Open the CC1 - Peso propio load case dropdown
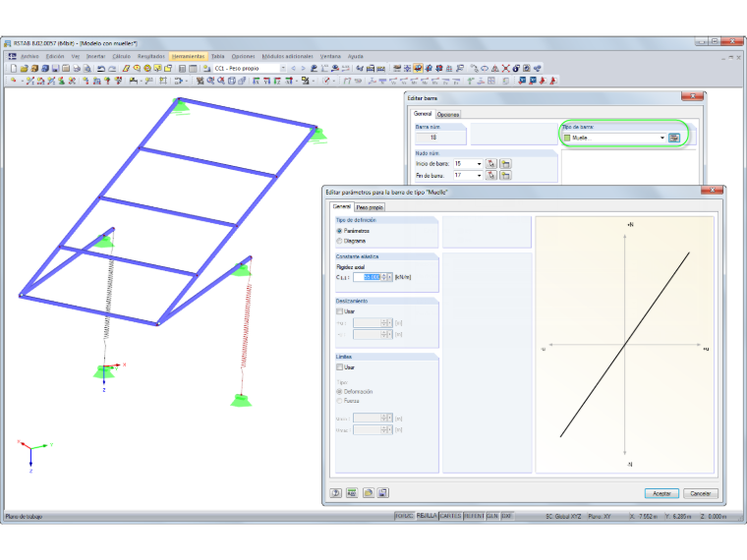Image resolution: width=747 pixels, height=560 pixels. 283,68
